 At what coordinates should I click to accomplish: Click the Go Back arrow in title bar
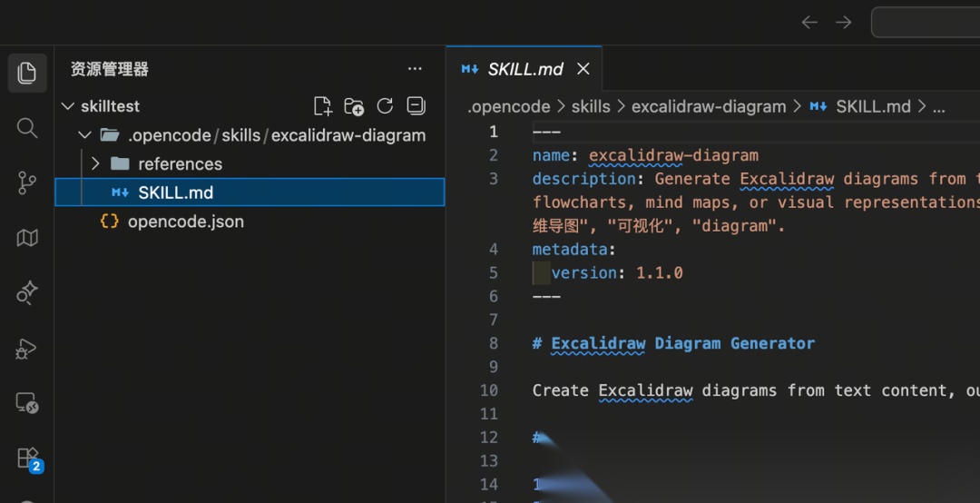click(809, 23)
